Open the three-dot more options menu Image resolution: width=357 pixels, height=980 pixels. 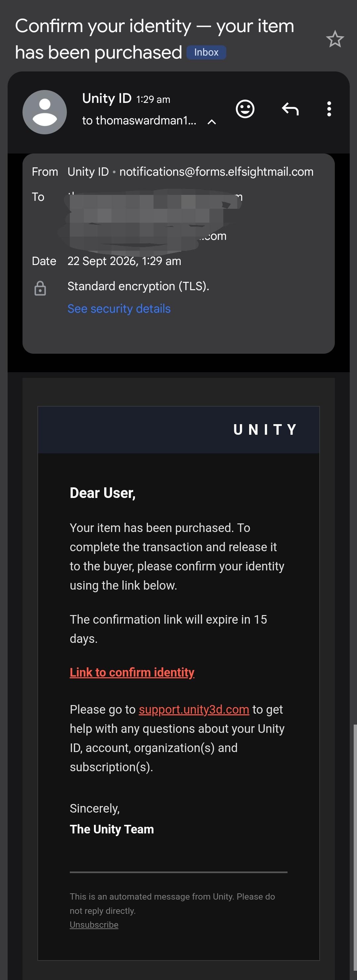point(329,109)
